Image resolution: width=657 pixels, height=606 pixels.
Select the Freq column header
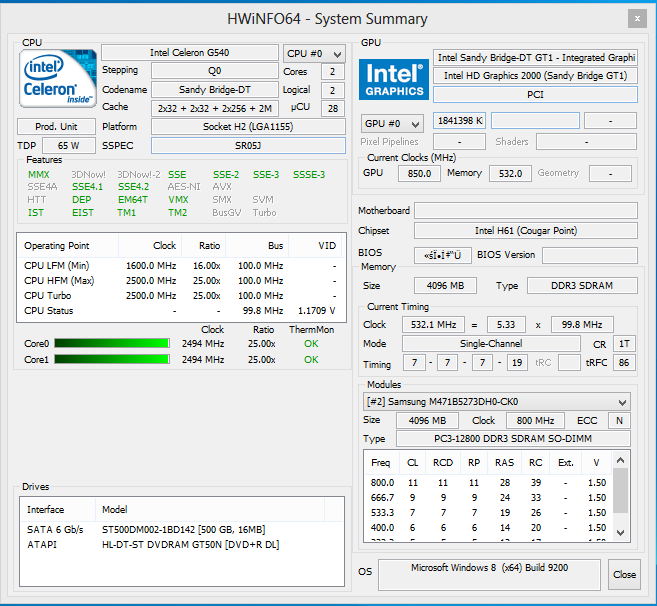(380, 463)
